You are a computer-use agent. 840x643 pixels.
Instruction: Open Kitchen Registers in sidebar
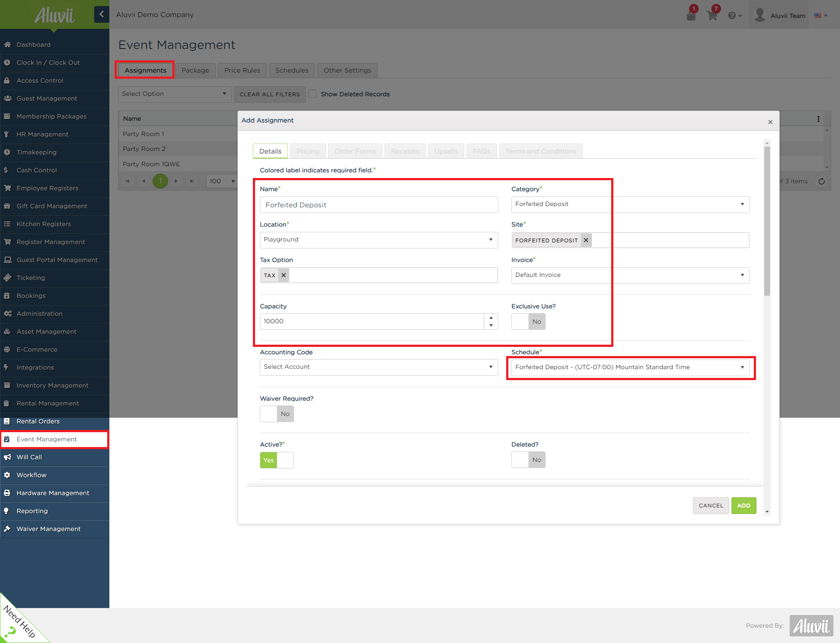pos(55,224)
